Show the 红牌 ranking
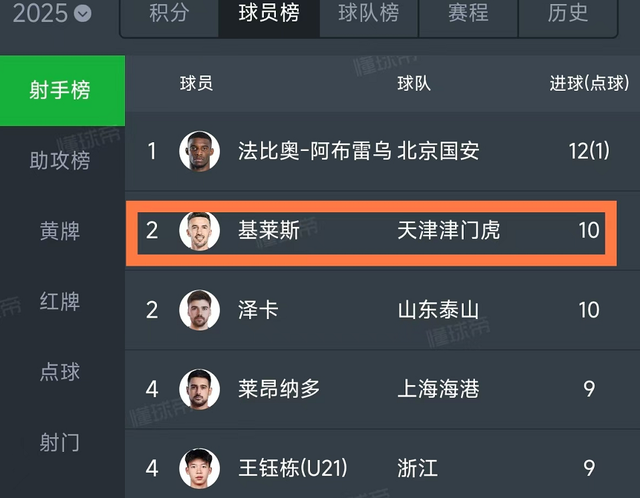 (60, 302)
